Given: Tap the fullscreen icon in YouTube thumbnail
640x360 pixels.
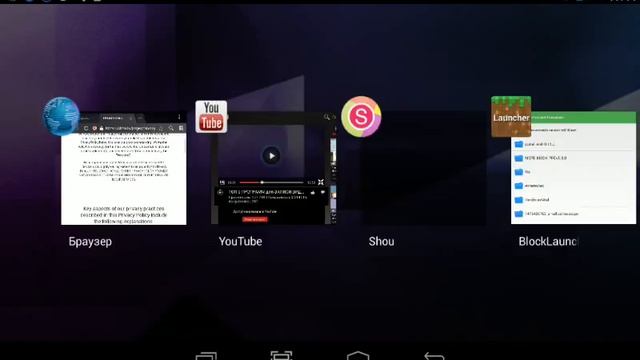Looking at the screenshot, I should point(321,182).
